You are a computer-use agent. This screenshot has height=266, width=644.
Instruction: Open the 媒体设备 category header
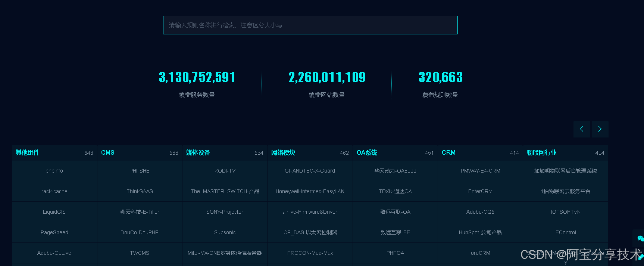(225, 152)
